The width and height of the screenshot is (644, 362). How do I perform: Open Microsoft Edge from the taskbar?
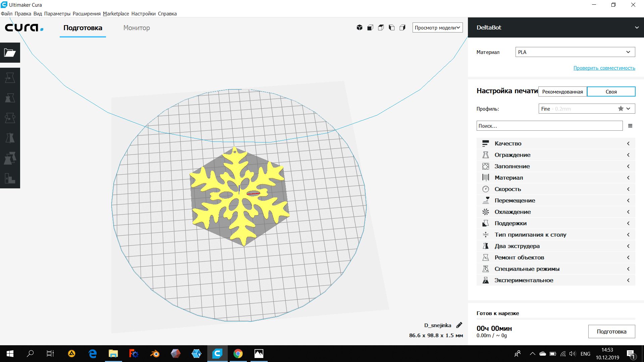(x=92, y=354)
